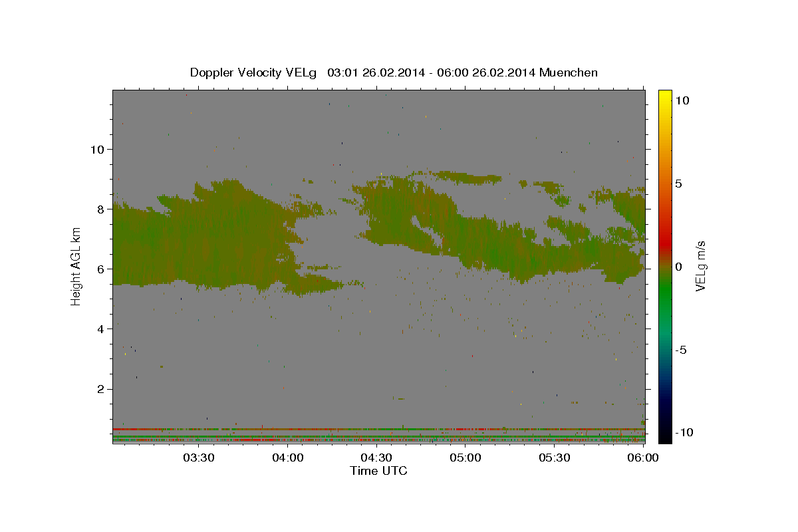Click the "Time UTC" axis label
The height and width of the screenshot is (532, 798).
[x=378, y=471]
